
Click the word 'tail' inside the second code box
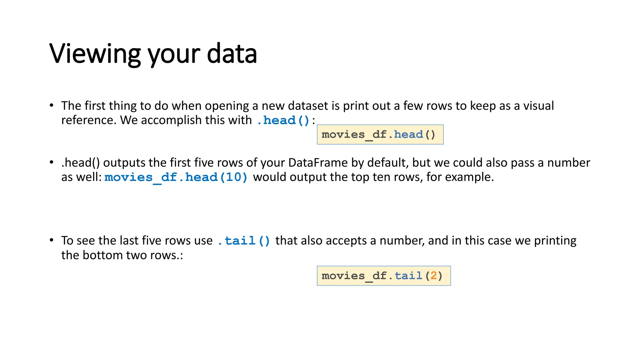pos(408,276)
